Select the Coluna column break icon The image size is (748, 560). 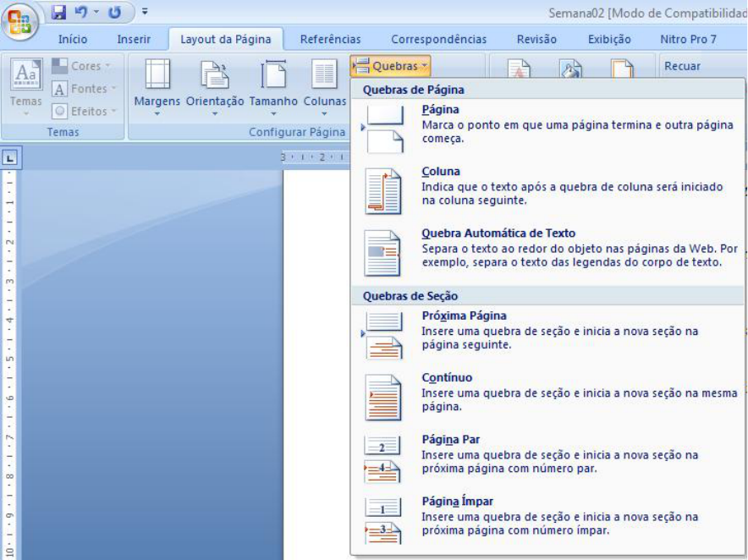click(x=383, y=191)
